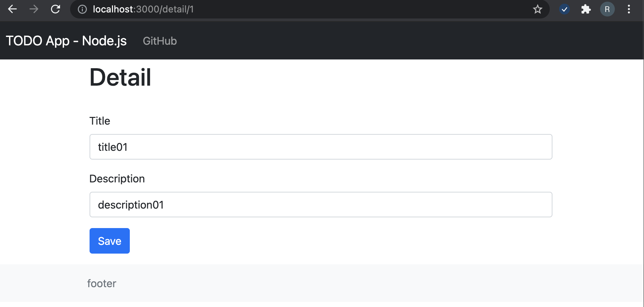Click the Detail page heading

click(x=120, y=77)
